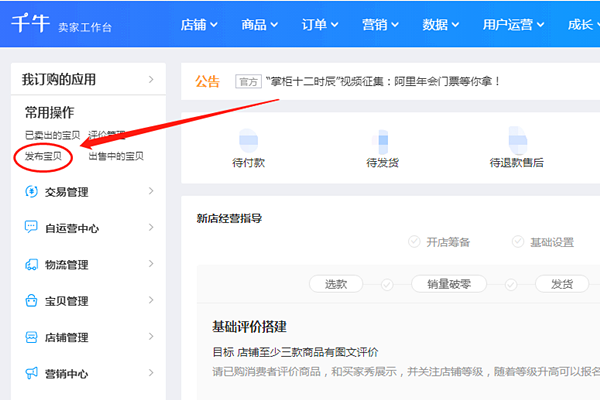
Task: Click the 开店筹备 stage label
Action: click(x=448, y=242)
